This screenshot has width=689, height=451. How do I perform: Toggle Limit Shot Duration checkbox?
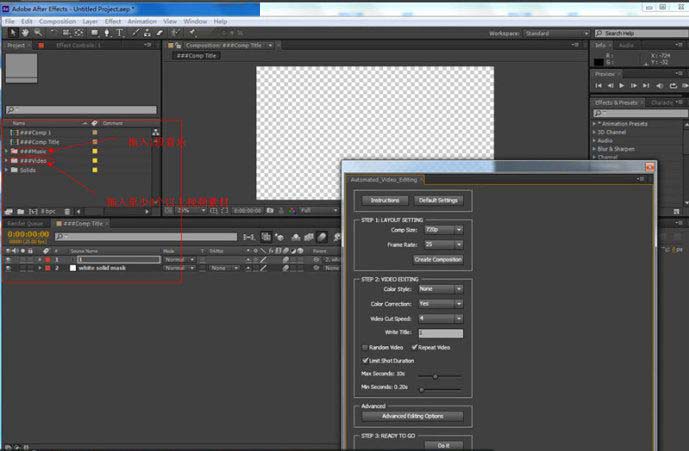pyautogui.click(x=364, y=360)
